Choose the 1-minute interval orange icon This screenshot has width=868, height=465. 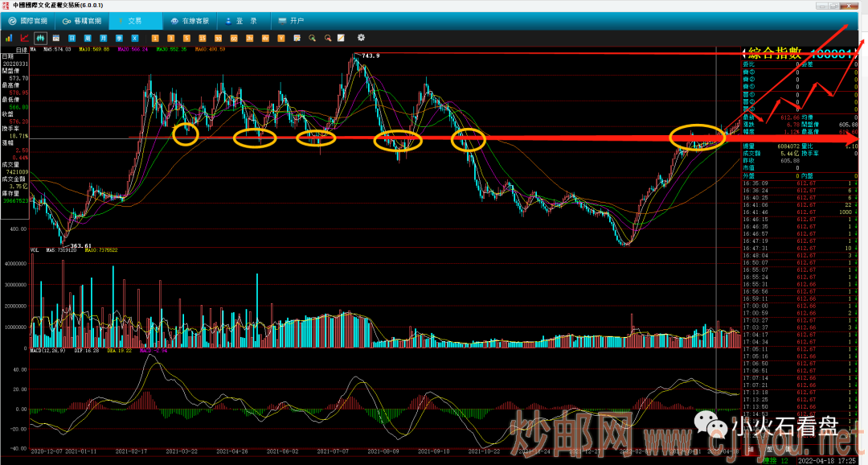[x=154, y=38]
